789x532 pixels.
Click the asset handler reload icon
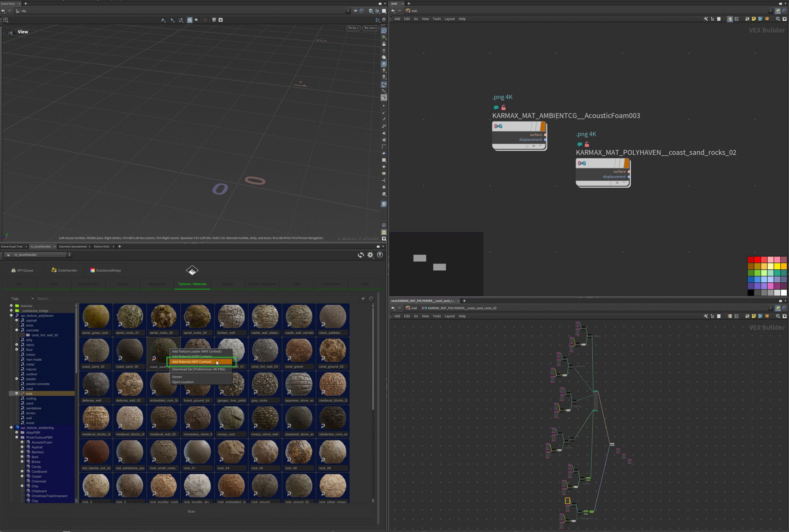[x=361, y=255]
